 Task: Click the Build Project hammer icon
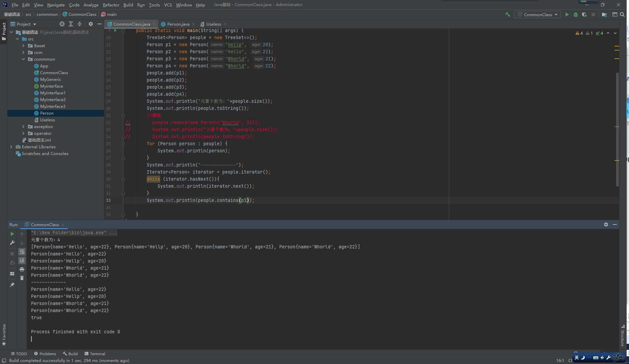(508, 14)
